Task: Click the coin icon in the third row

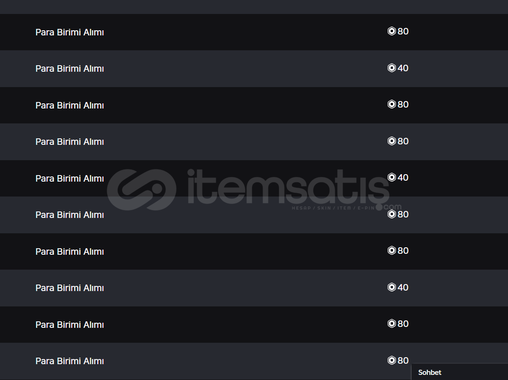Action: tap(391, 104)
